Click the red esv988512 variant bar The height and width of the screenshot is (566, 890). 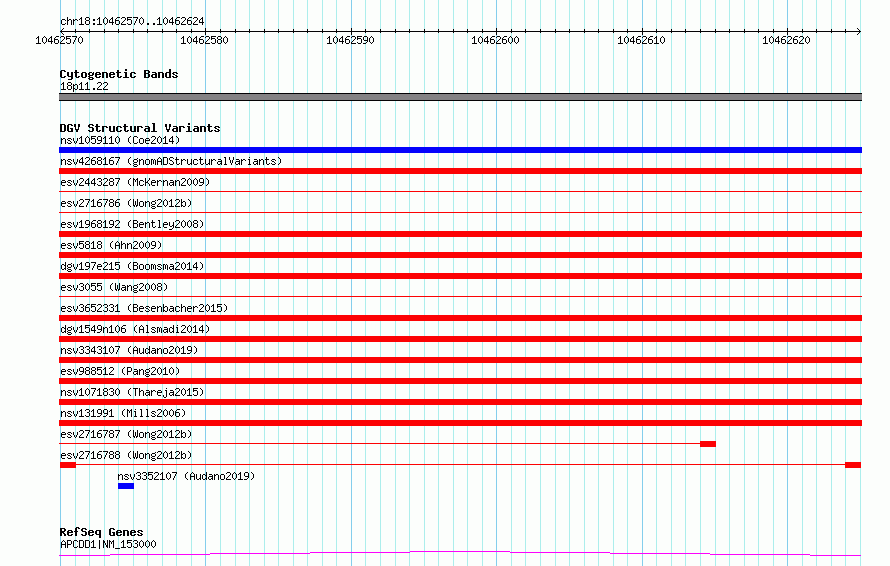coord(460,381)
